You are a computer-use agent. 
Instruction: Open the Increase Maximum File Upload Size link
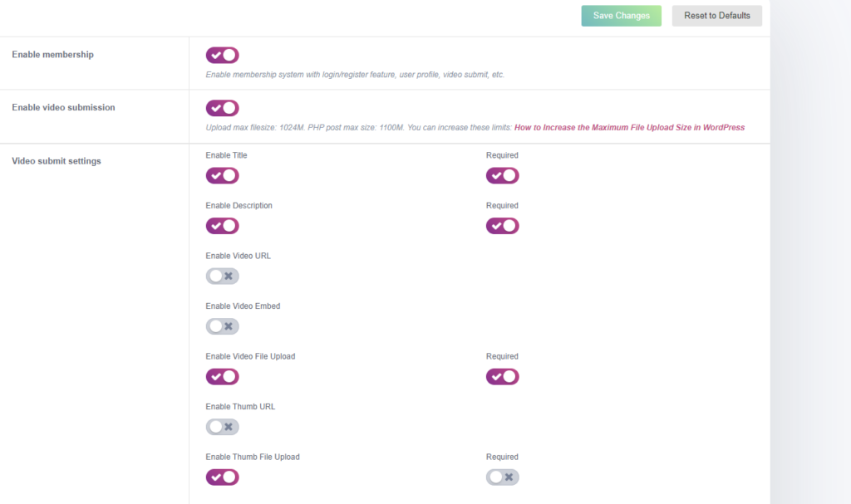pyautogui.click(x=629, y=128)
